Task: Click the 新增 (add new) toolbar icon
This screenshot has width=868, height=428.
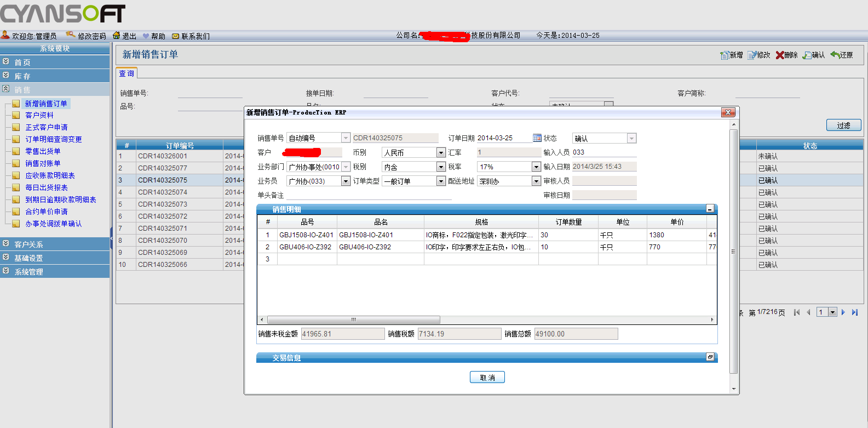Action: pos(725,55)
